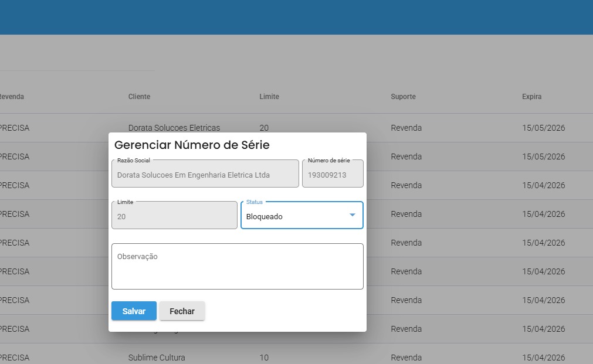Viewport: 593px width, 364px height.
Task: Click Suporte value in Sublime Cultura row
Action: (406, 358)
